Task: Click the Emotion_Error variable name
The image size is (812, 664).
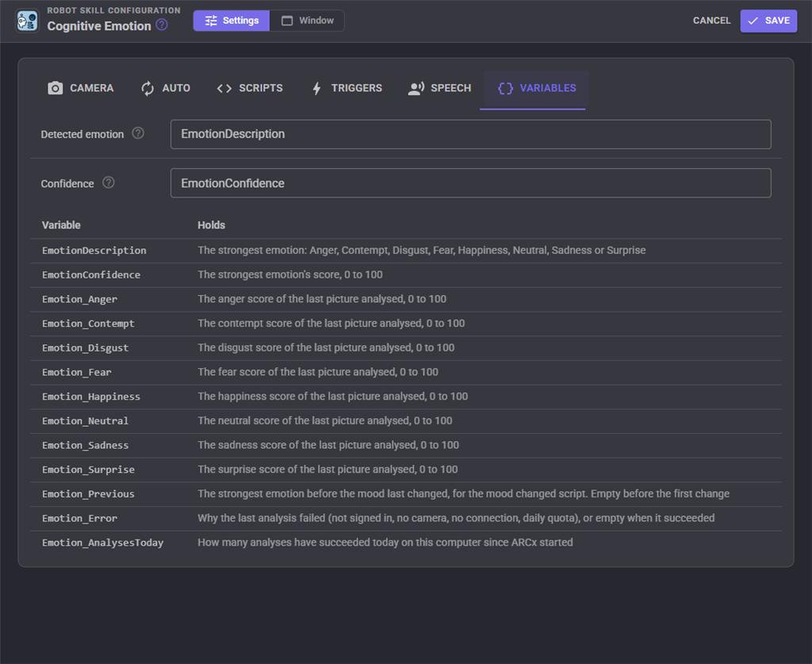Action: [80, 519]
